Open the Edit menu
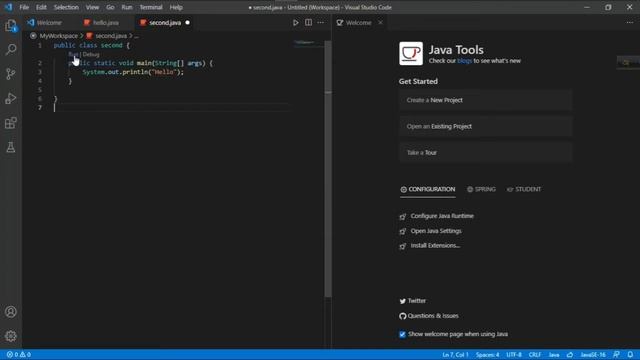 (x=41, y=7)
